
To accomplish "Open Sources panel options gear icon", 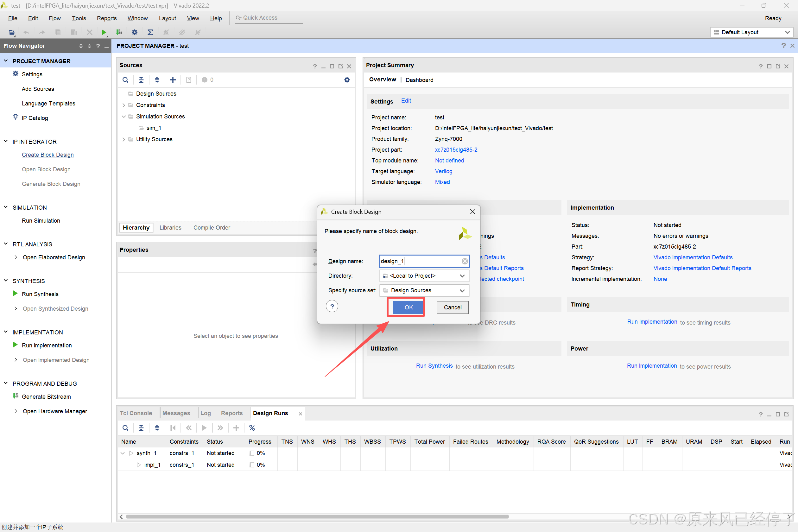I will (x=347, y=80).
